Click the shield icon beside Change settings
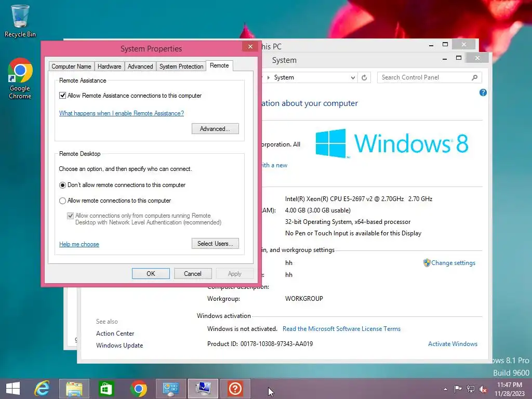Viewport: 532px width, 399px height. (x=427, y=262)
